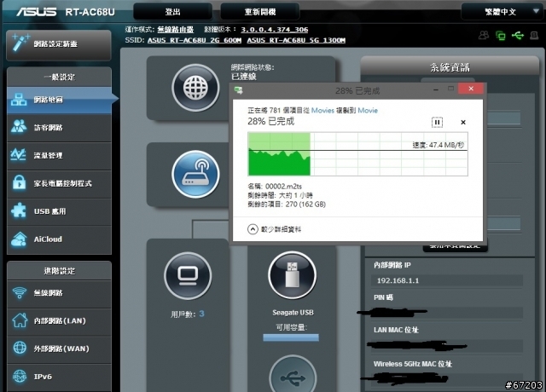Viewport: 546px width, 392px height.
Task: Click the IPv6 globe sidebar icon
Action: 20,377
